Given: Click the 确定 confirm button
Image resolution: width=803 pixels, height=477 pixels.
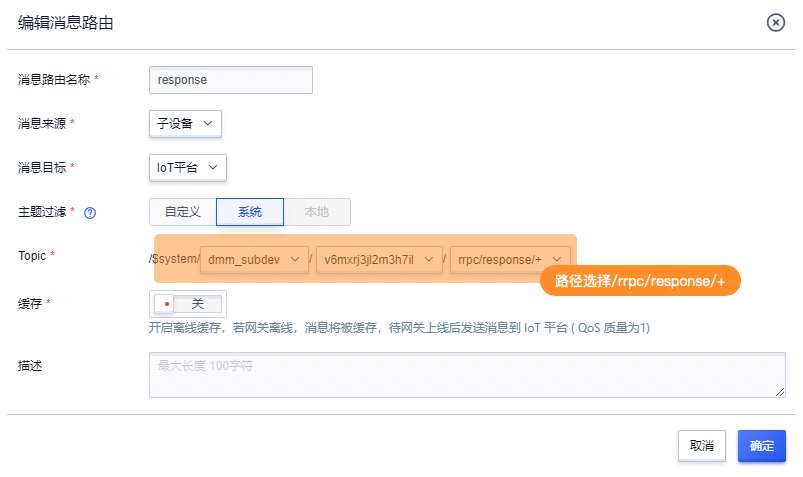Looking at the screenshot, I should (x=762, y=446).
